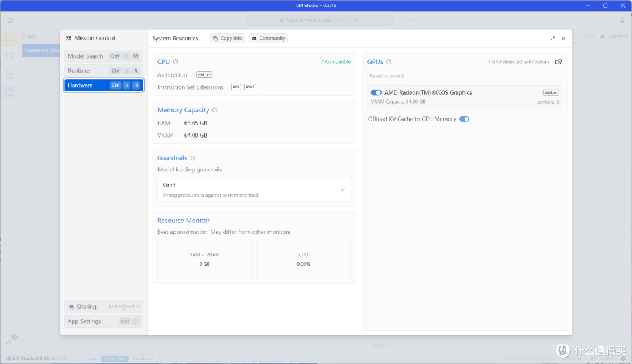The width and height of the screenshot is (632, 364).
Task: Click the Mission Control grid icon
Action: [68, 38]
